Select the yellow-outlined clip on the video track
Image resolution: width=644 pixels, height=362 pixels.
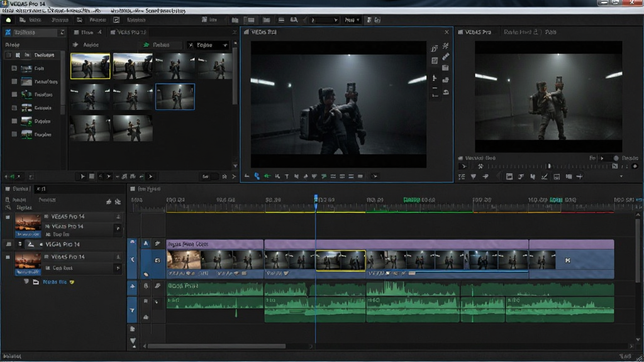tap(340, 260)
